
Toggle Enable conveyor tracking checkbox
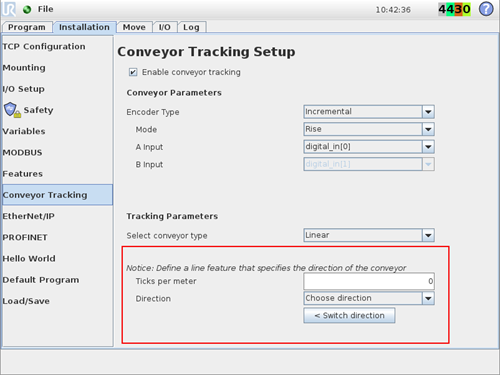[133, 72]
